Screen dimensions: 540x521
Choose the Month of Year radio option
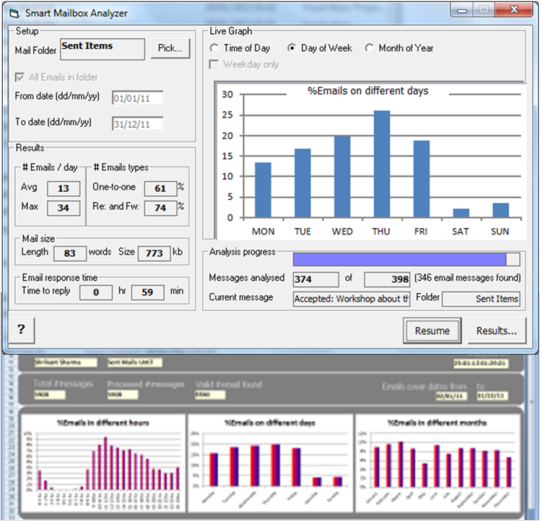click(x=369, y=48)
